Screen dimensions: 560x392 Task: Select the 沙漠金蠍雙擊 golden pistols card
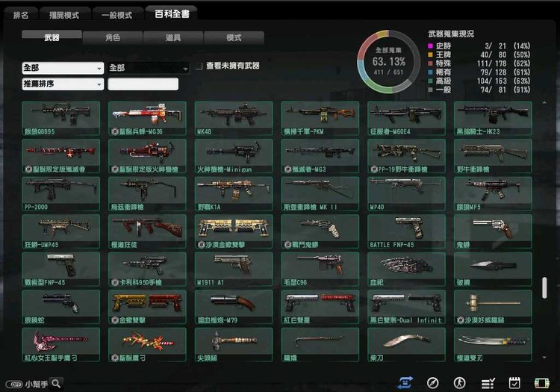tap(234, 231)
